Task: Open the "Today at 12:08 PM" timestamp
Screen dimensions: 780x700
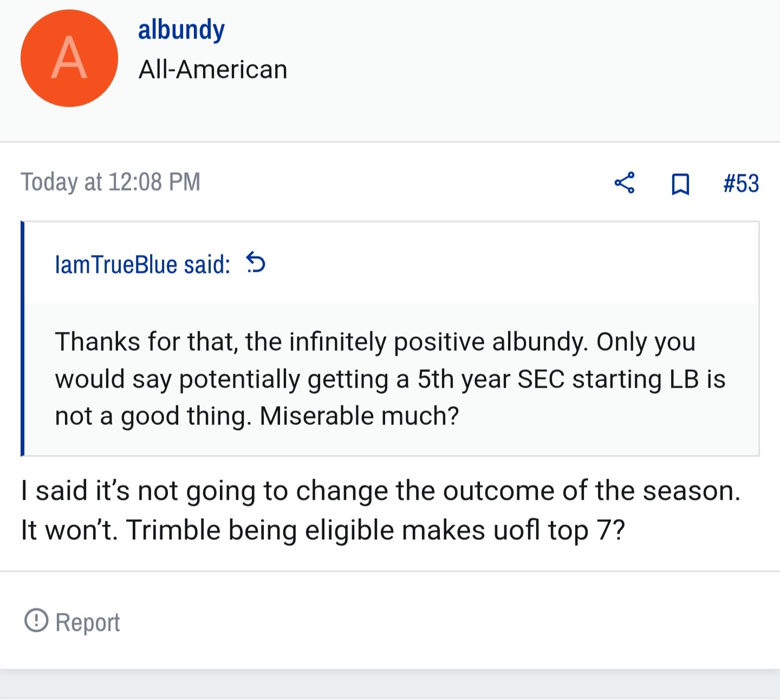Action: pyautogui.click(x=110, y=182)
